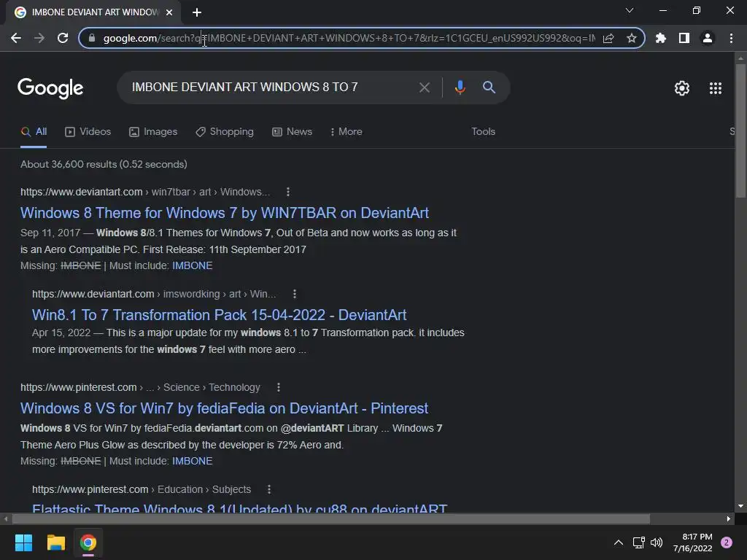This screenshot has height=560, width=747.
Task: Click the Chrome address bar URL
Action: (349, 38)
